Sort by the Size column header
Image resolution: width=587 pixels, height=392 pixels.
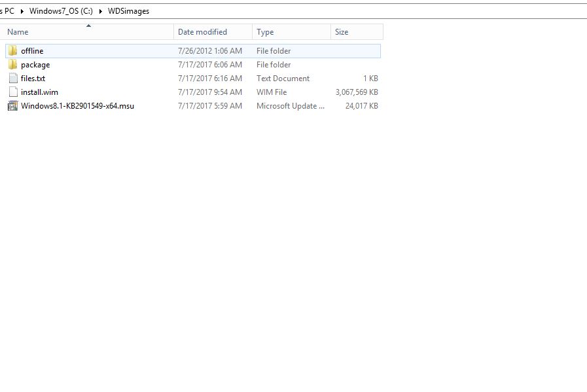(357, 32)
